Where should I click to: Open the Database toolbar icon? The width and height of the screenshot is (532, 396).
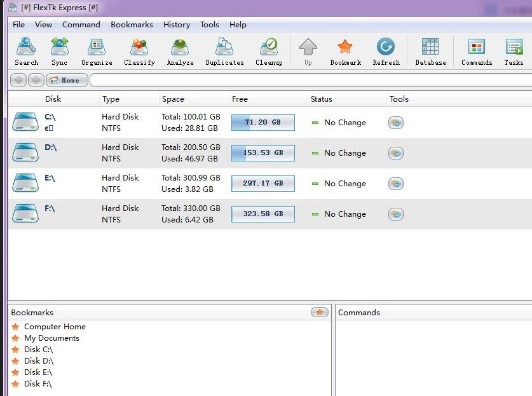pyautogui.click(x=430, y=51)
